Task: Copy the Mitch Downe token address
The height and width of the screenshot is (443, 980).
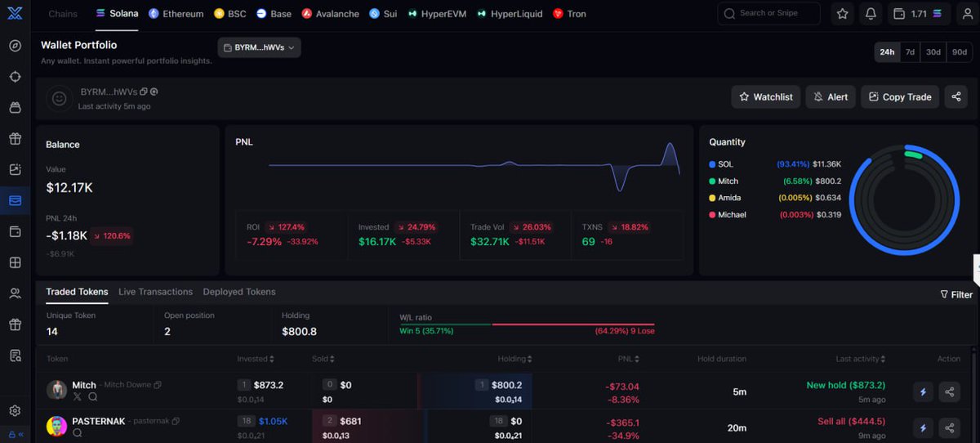Action: point(158,385)
